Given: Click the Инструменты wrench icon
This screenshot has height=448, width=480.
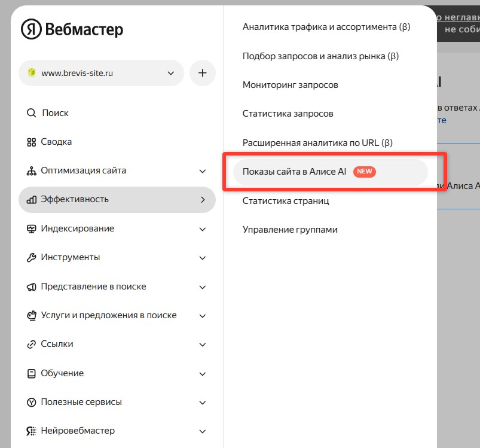Looking at the screenshot, I should (x=31, y=258).
